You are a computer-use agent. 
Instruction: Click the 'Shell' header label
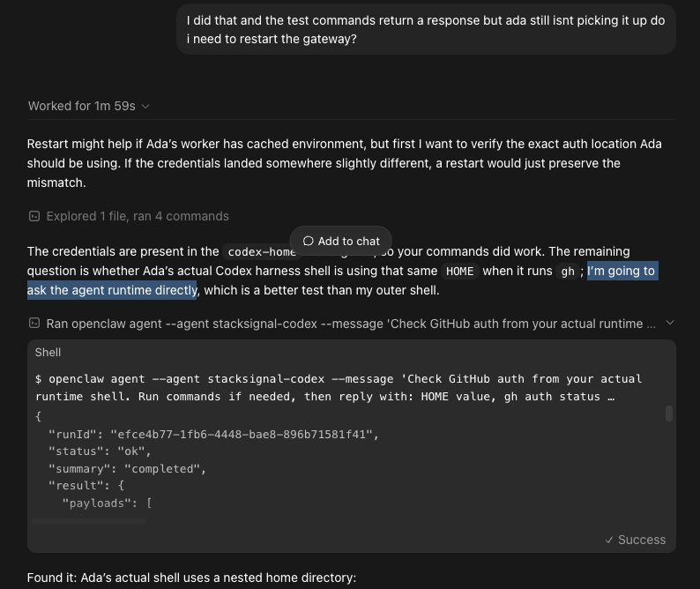coord(48,353)
